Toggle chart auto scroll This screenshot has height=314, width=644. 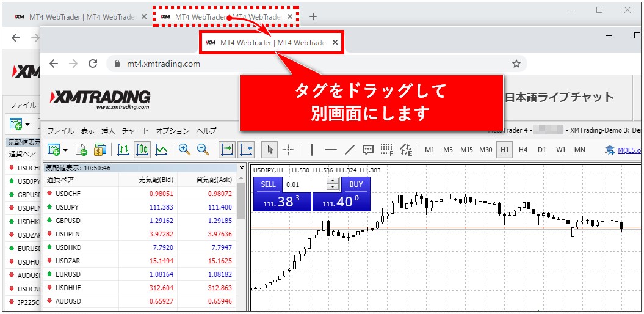226,150
